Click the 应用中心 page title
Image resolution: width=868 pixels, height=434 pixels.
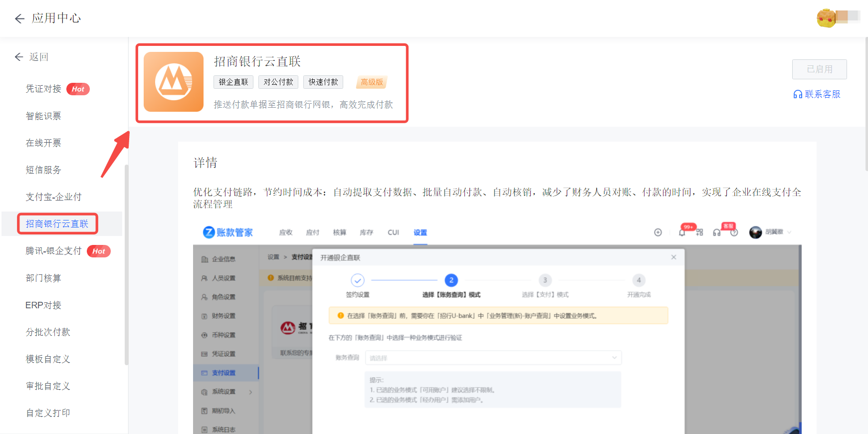56,18
